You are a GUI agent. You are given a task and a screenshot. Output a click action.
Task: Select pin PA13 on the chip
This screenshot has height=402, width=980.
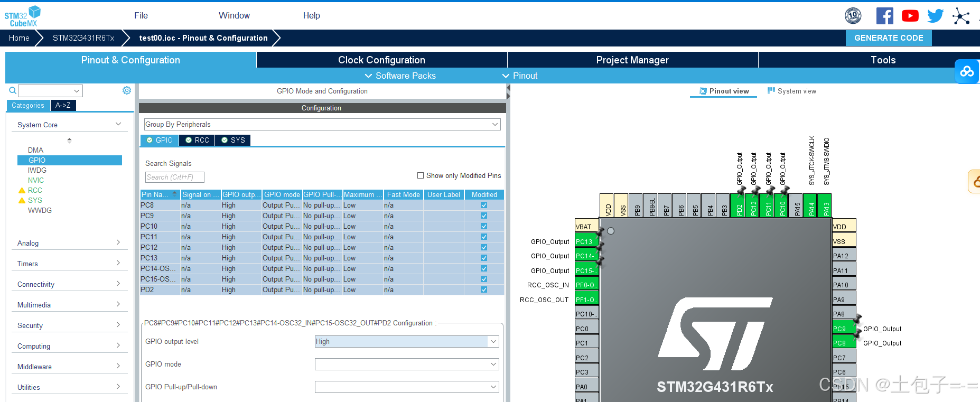[x=825, y=205]
